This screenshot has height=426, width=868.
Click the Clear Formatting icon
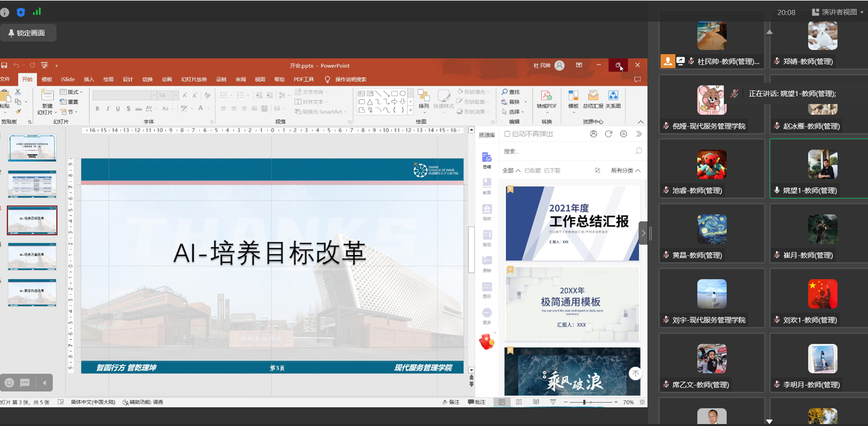(207, 95)
